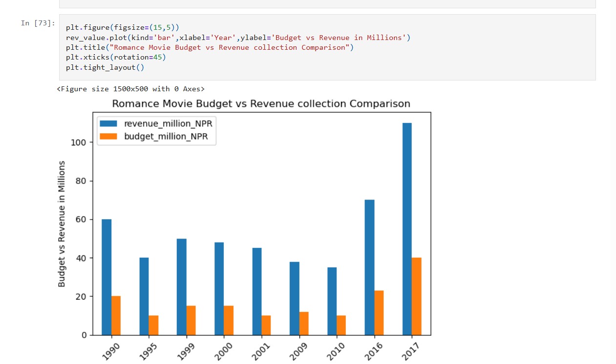The width and height of the screenshot is (616, 364).
Task: Click the plt.xticks(rotation=45) line
Action: 116,57
